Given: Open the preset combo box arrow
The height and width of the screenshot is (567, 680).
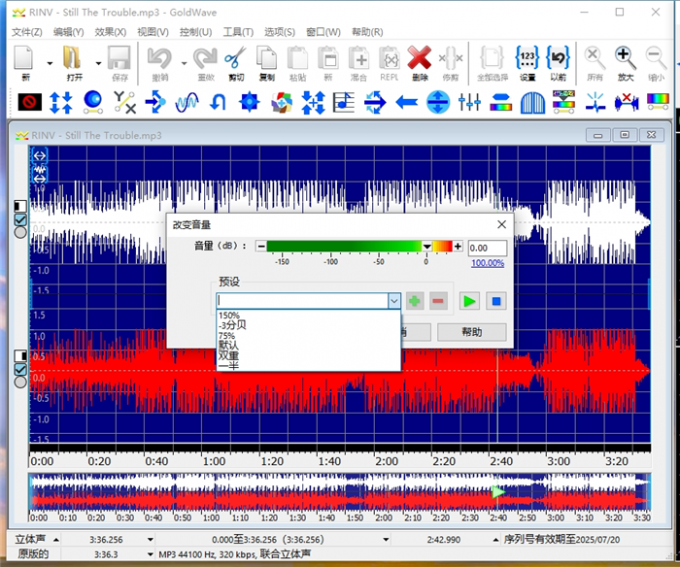Looking at the screenshot, I should 394,301.
